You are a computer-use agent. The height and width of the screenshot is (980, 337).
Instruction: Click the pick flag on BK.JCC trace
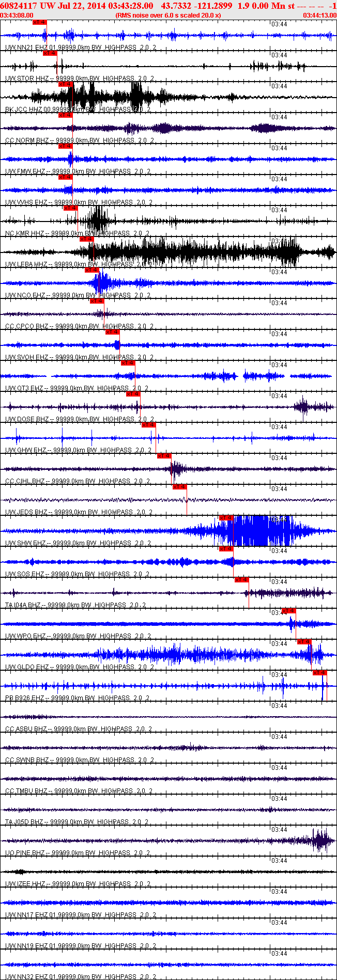[x=65, y=84]
